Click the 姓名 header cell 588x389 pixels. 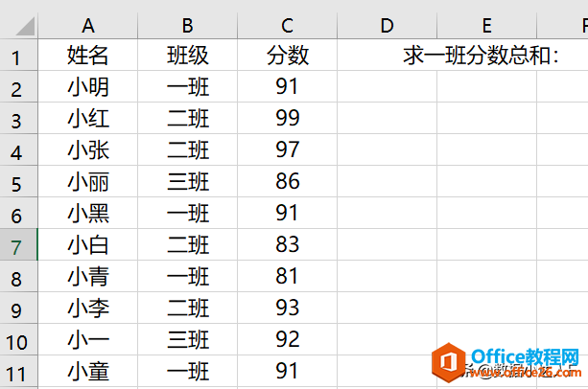coord(87,55)
